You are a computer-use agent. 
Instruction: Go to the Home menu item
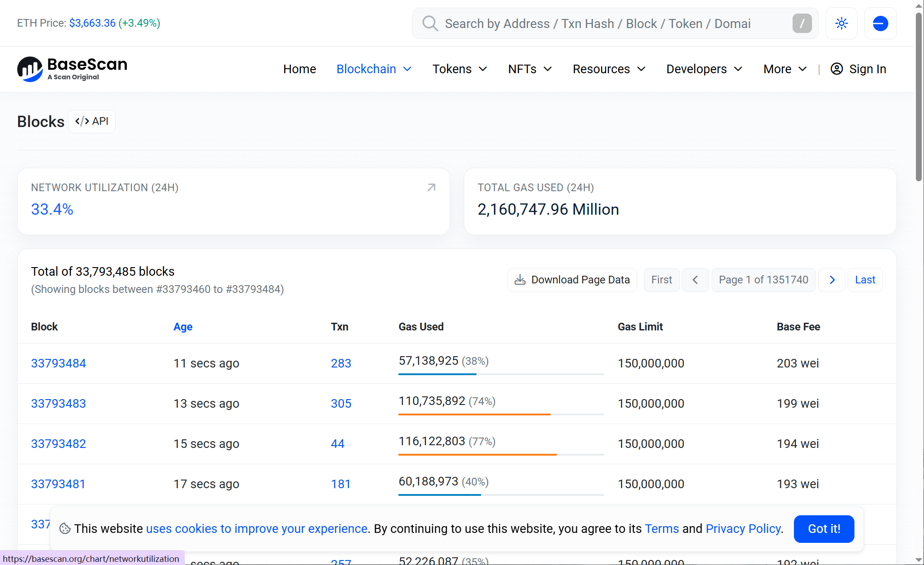click(x=299, y=69)
